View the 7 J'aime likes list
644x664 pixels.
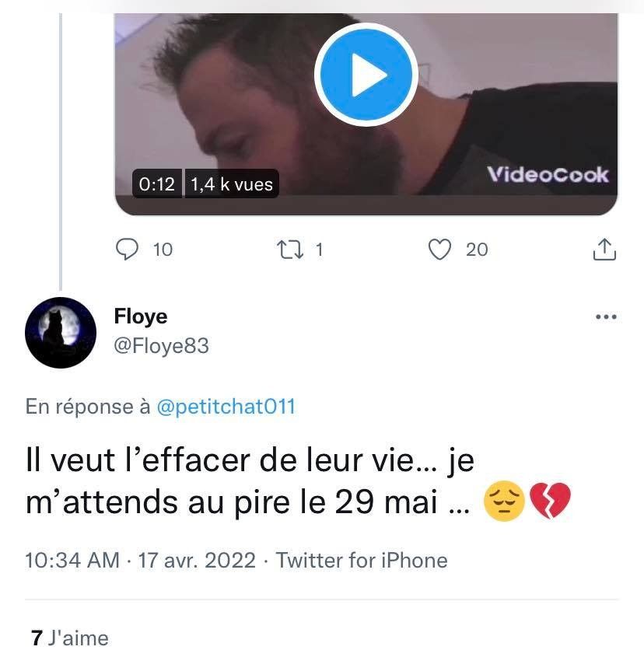point(70,638)
